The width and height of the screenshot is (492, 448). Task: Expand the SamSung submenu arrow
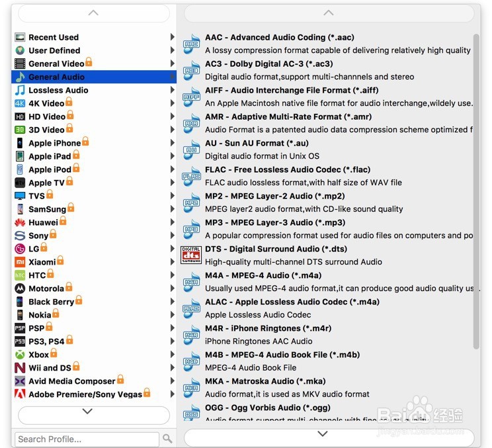(172, 209)
